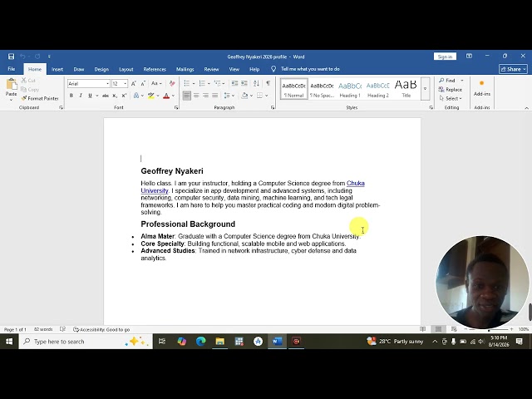Click the Tell me lightbulb icon

point(273,69)
